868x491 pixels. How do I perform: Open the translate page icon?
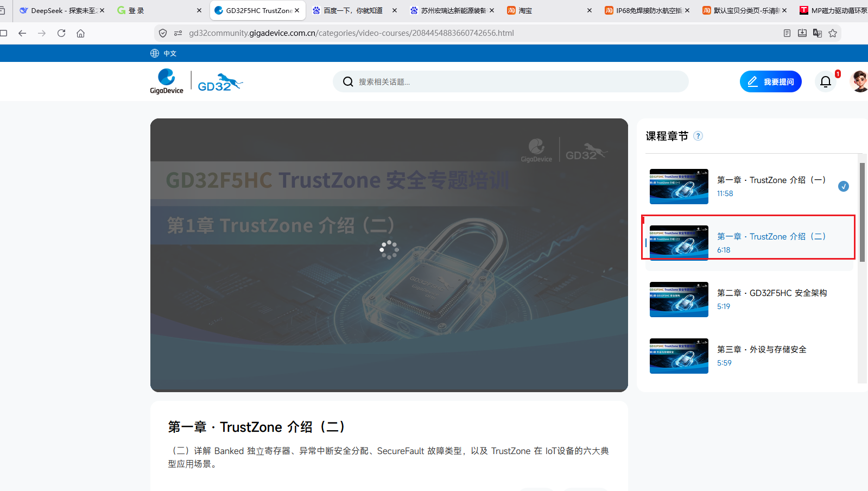818,33
